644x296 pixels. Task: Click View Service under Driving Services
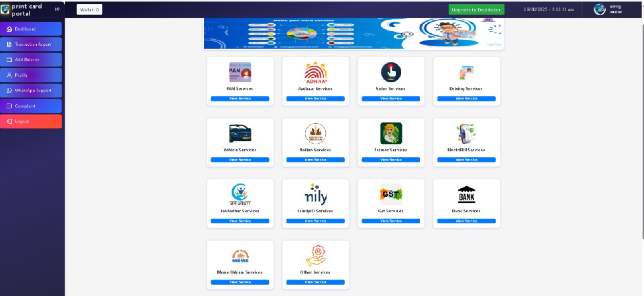click(x=466, y=99)
